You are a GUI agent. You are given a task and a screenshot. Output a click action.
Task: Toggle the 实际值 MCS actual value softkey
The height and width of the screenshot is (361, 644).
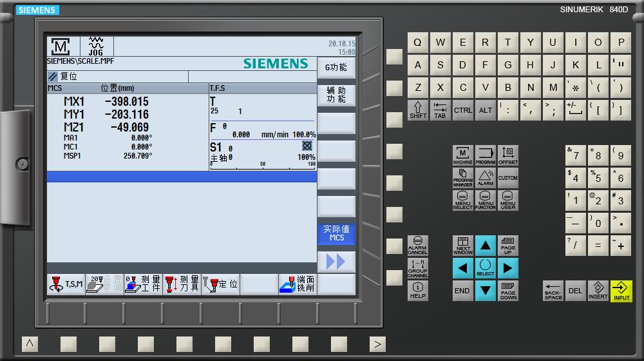tap(336, 233)
